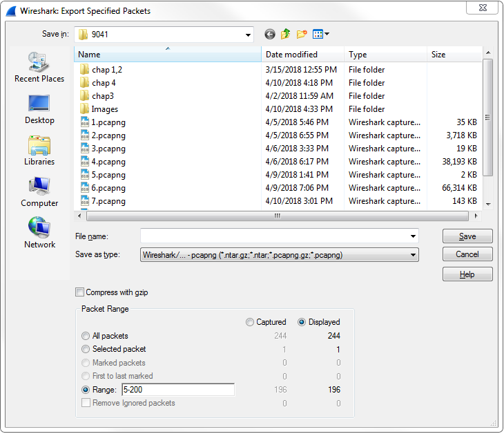Click the 3/15/2018 12:55 PM date
This screenshot has height=434, width=504.
click(x=301, y=69)
